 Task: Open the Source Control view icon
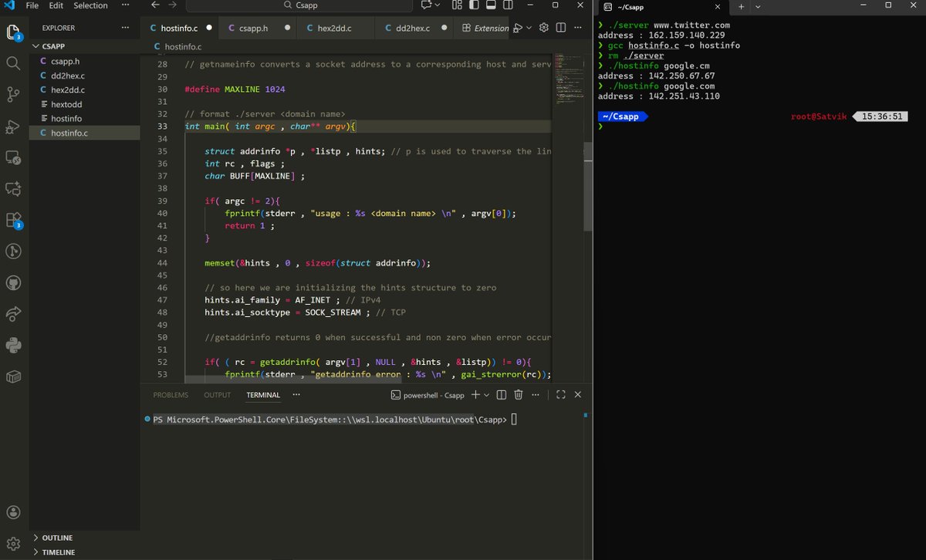(x=13, y=95)
